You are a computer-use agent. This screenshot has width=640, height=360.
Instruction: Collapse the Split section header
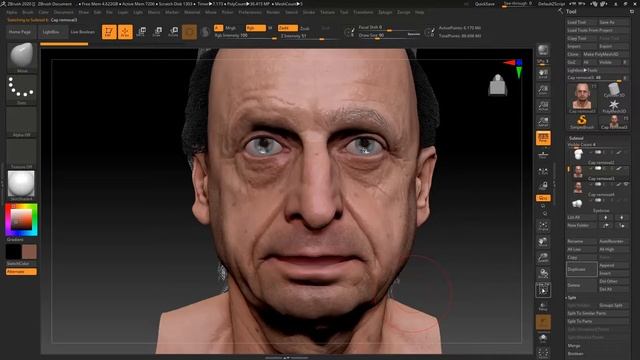tap(572, 298)
